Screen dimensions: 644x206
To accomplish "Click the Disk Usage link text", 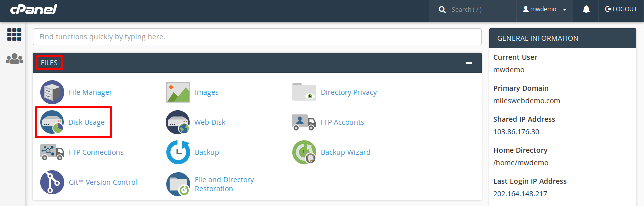I will pyautogui.click(x=87, y=122).
